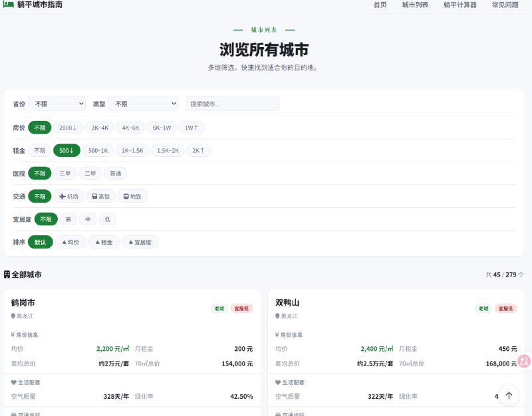Go to 首页 in navigation
This screenshot has height=416, width=532.
pos(380,5)
